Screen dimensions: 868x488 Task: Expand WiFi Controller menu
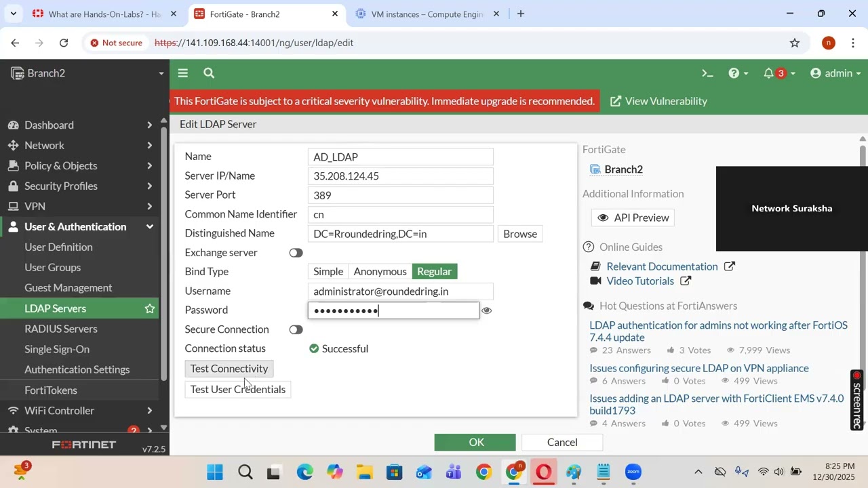click(79, 410)
